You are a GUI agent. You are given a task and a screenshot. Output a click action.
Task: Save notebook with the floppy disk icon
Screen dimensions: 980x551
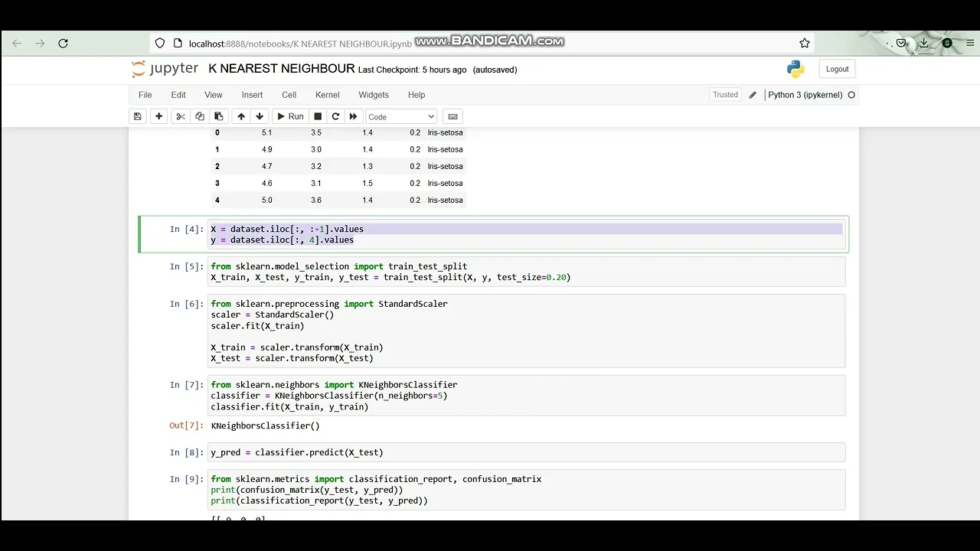(x=138, y=116)
